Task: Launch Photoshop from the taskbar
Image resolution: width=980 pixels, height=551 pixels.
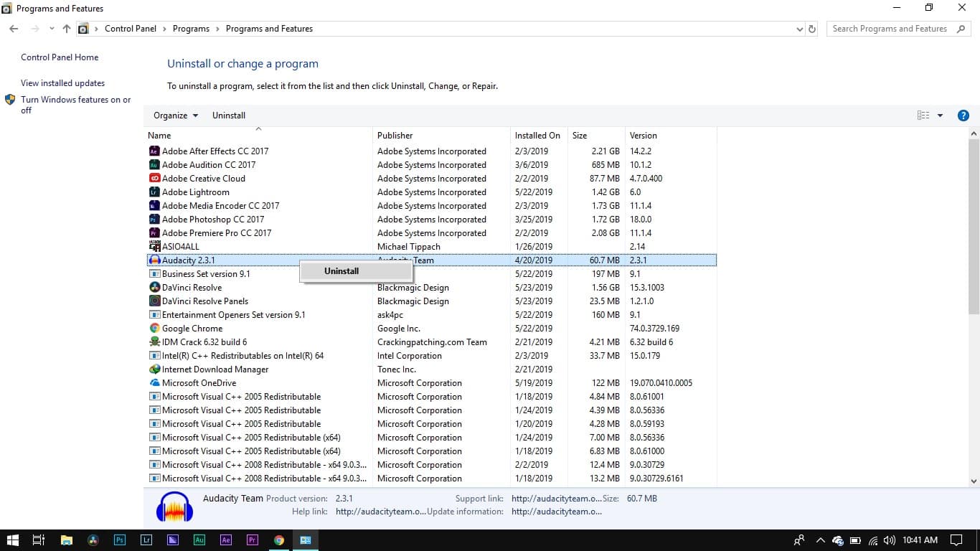Action: (120, 540)
